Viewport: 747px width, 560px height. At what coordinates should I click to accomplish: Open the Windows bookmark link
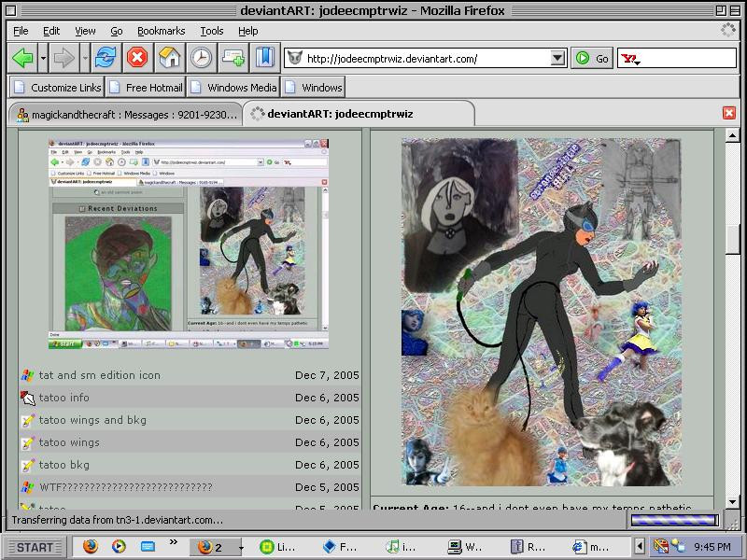[x=313, y=88]
